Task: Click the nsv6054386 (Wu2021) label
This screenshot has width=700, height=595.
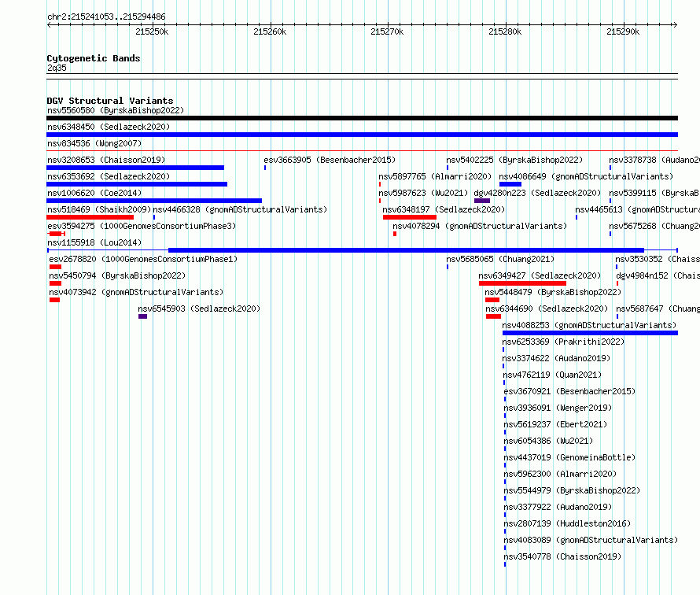Action: point(549,441)
